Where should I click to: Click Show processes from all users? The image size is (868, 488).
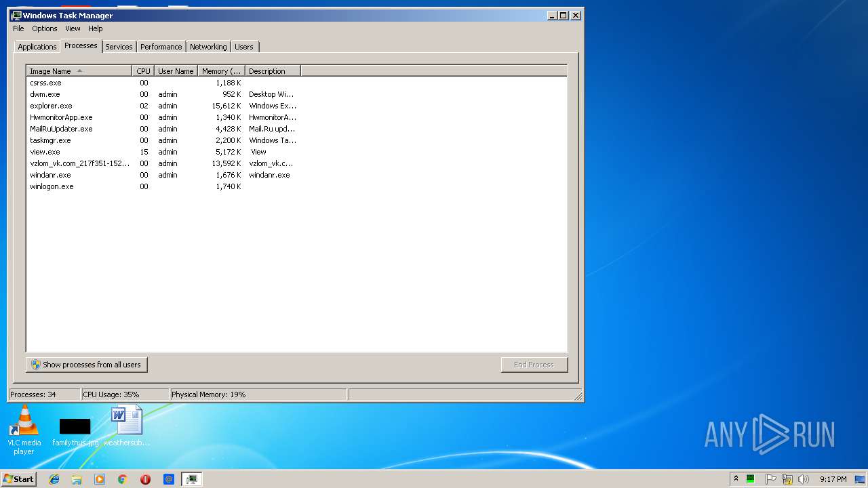tap(87, 365)
